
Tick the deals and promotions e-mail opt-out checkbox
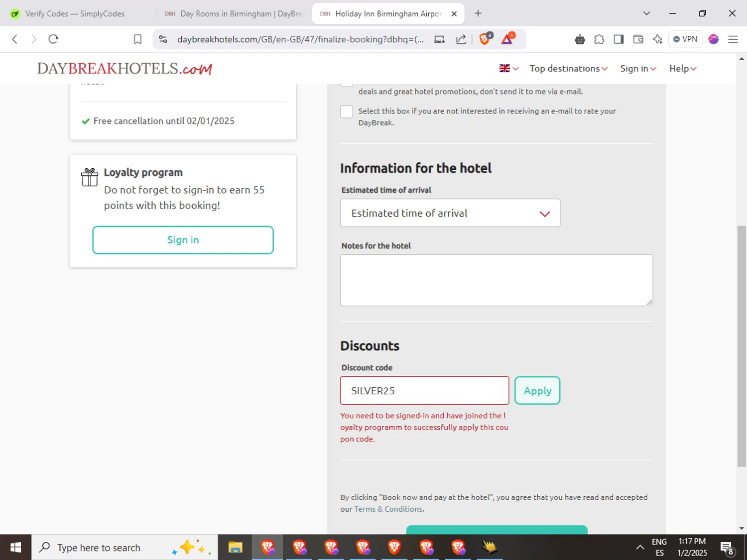(x=347, y=84)
